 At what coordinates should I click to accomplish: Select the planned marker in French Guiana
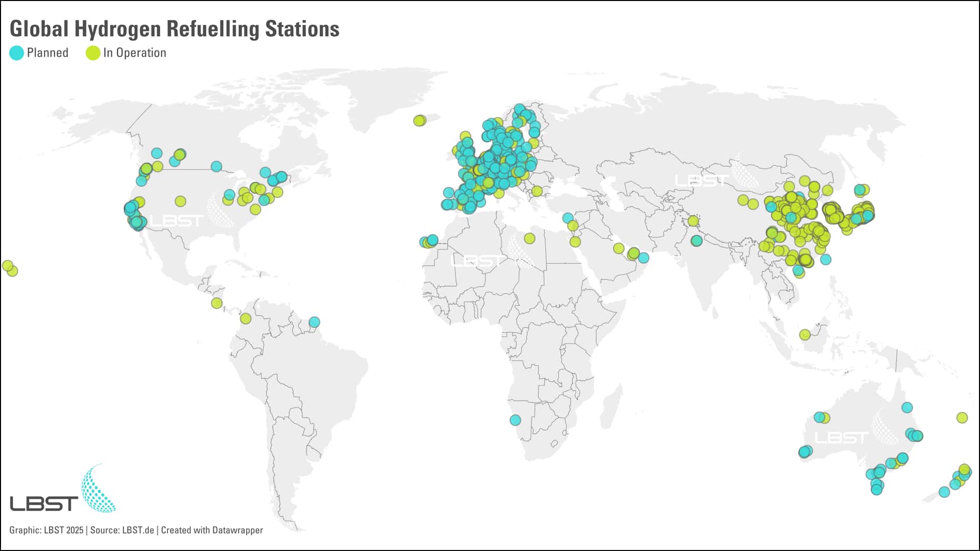coord(314,322)
